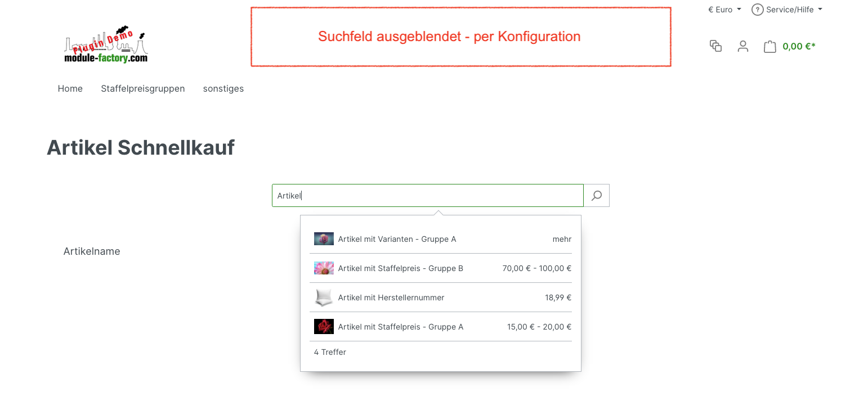868x419 pixels.
Task: Click the red rose product thumbnail
Action: 324,327
